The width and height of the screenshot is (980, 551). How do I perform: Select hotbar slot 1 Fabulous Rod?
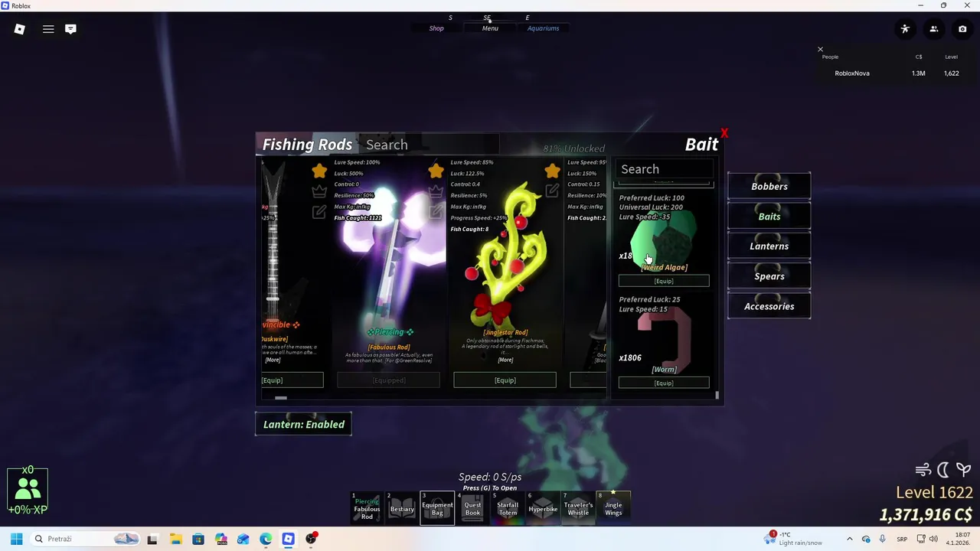point(366,508)
